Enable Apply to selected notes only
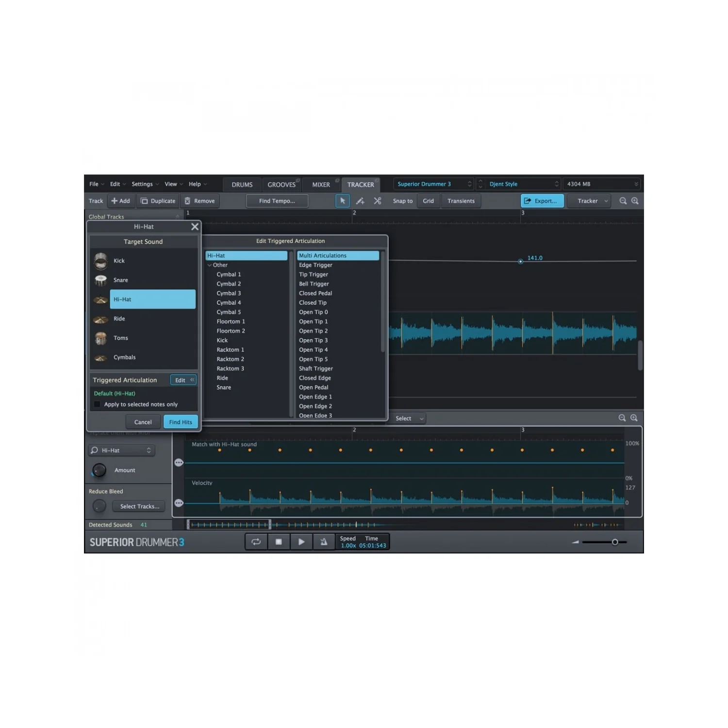728x728 pixels. [x=97, y=404]
